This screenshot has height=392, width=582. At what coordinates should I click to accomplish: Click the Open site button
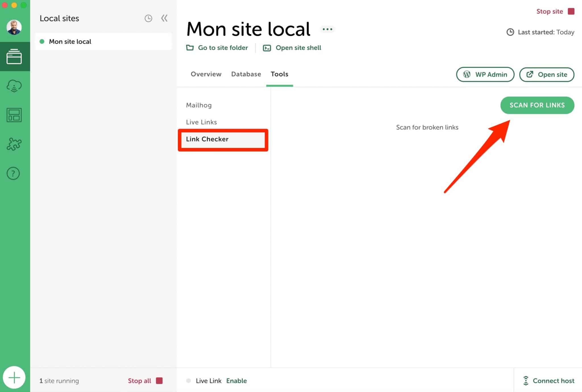click(547, 74)
